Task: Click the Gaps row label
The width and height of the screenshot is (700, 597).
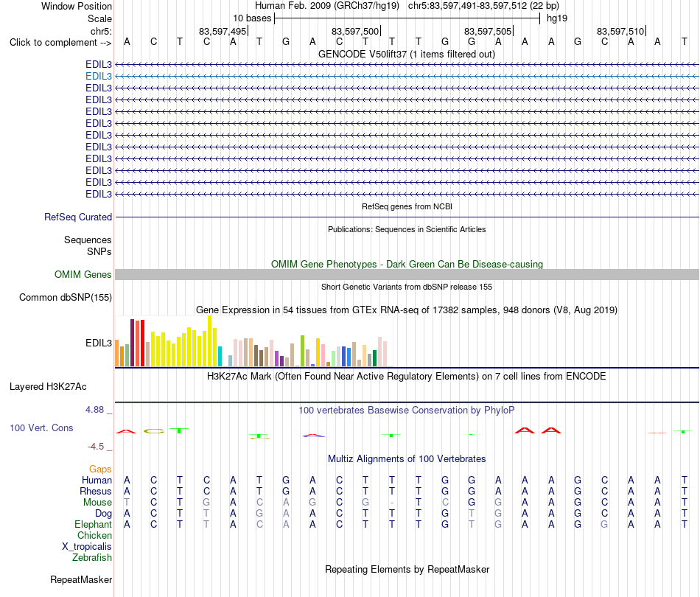Action: click(x=100, y=469)
